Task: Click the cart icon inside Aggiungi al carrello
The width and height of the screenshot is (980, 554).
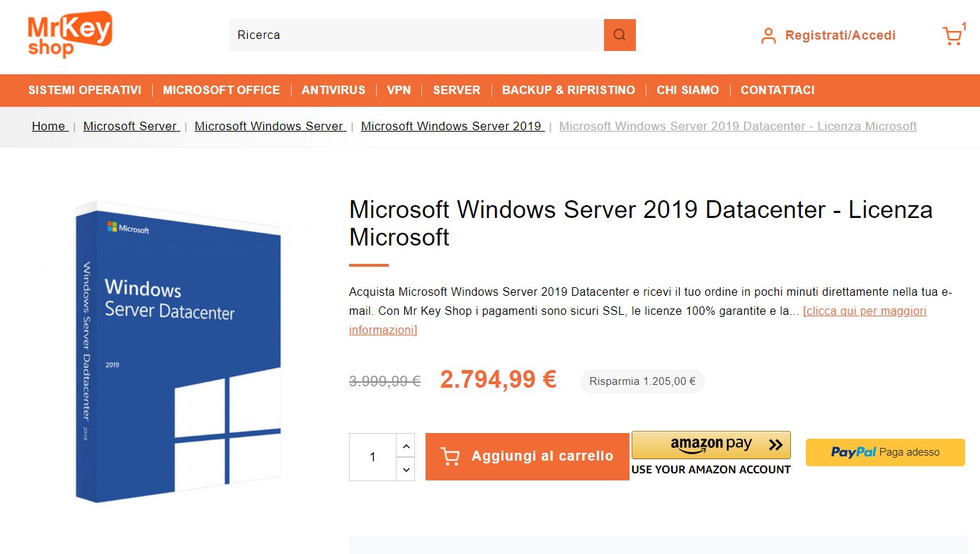Action: pyautogui.click(x=450, y=456)
